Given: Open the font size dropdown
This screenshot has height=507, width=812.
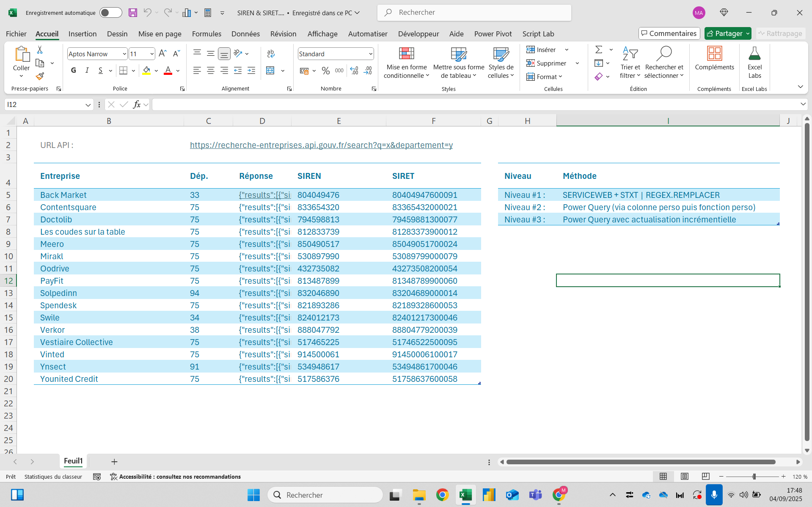Looking at the screenshot, I should pyautogui.click(x=151, y=54).
